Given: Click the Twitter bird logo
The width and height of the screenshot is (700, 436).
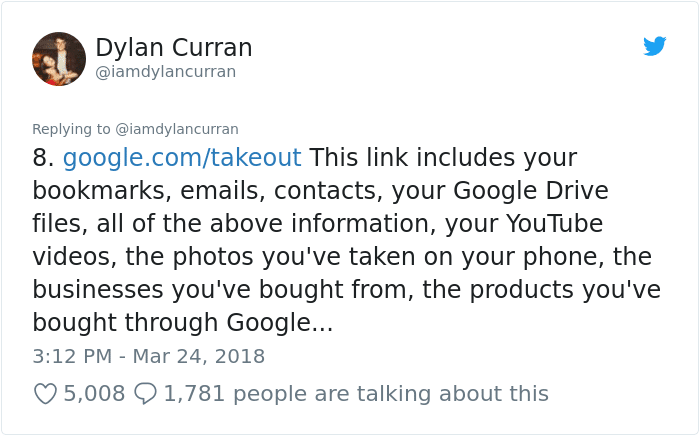Looking at the screenshot, I should click(655, 46).
